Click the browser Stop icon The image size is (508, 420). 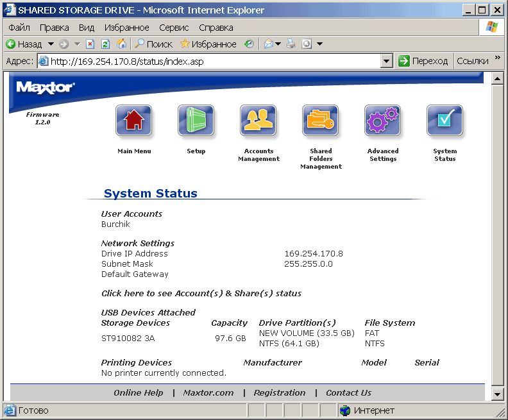tap(90, 44)
